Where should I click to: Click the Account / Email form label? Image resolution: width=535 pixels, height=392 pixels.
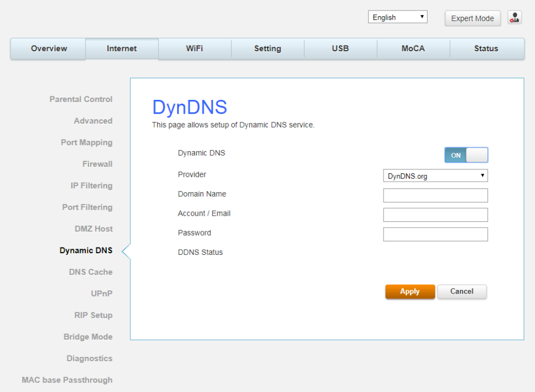click(204, 214)
